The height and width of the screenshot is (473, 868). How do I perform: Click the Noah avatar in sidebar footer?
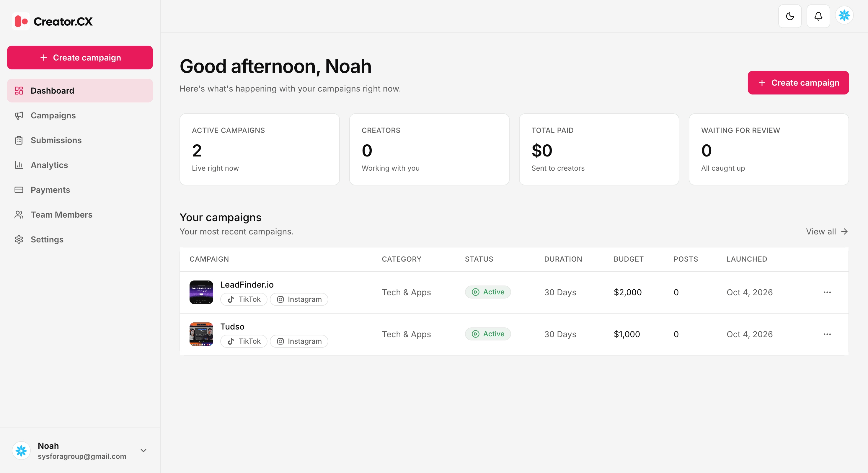[21, 451]
